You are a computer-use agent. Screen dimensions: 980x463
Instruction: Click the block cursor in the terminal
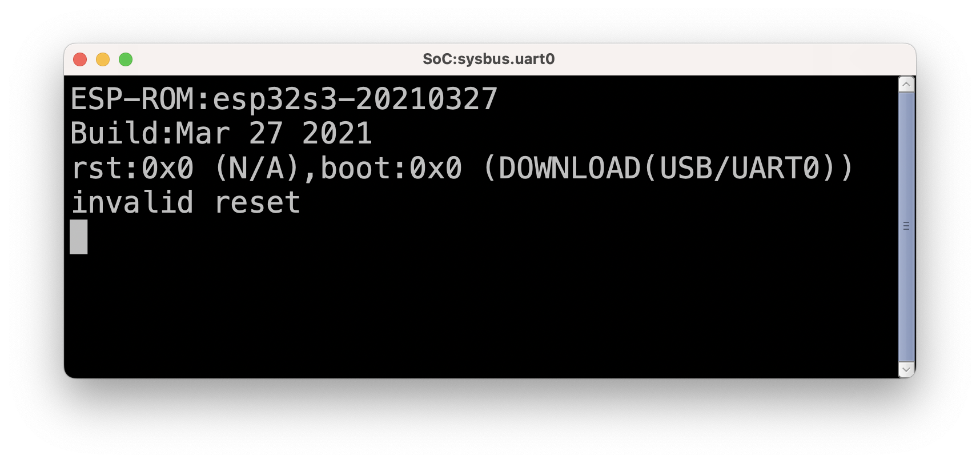pyautogui.click(x=79, y=237)
